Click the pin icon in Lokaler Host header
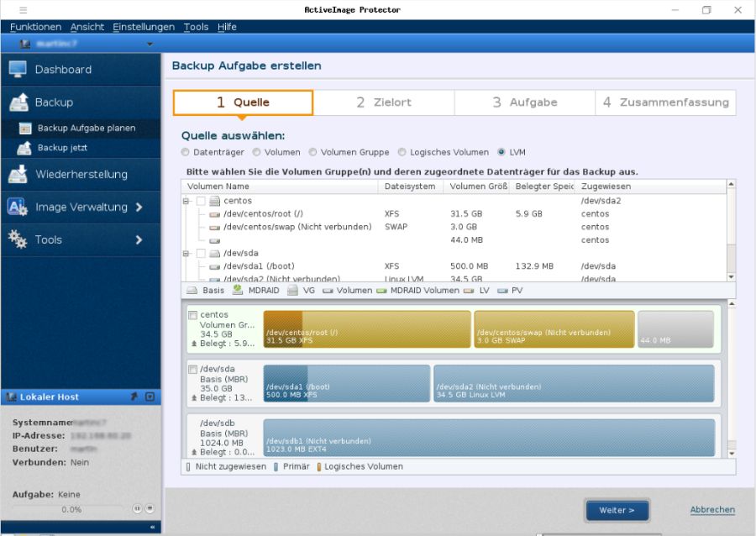Viewport: 756px width, 536px height. 134,397
